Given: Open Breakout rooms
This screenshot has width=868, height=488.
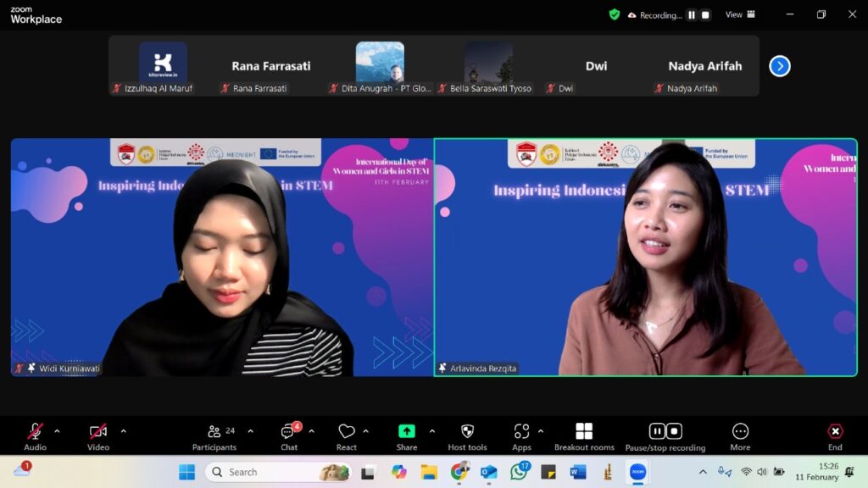Looking at the screenshot, I should (584, 436).
